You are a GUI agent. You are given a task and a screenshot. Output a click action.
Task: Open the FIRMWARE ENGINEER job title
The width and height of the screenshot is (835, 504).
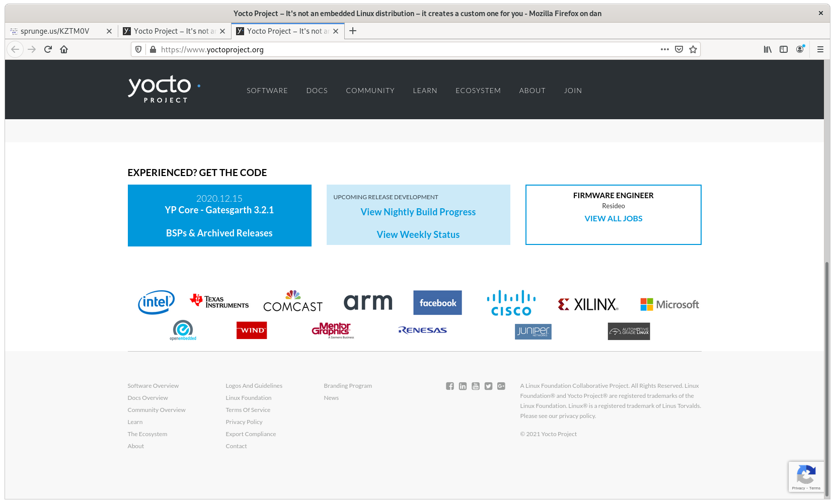(x=614, y=195)
